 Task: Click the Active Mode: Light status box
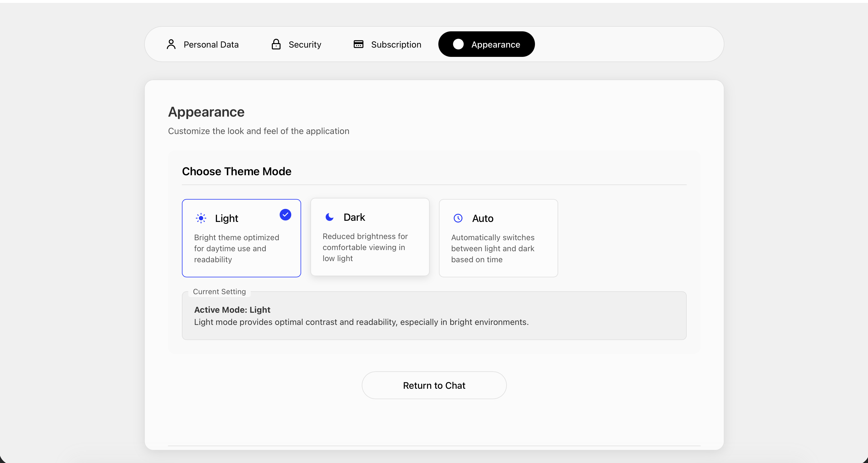(434, 316)
